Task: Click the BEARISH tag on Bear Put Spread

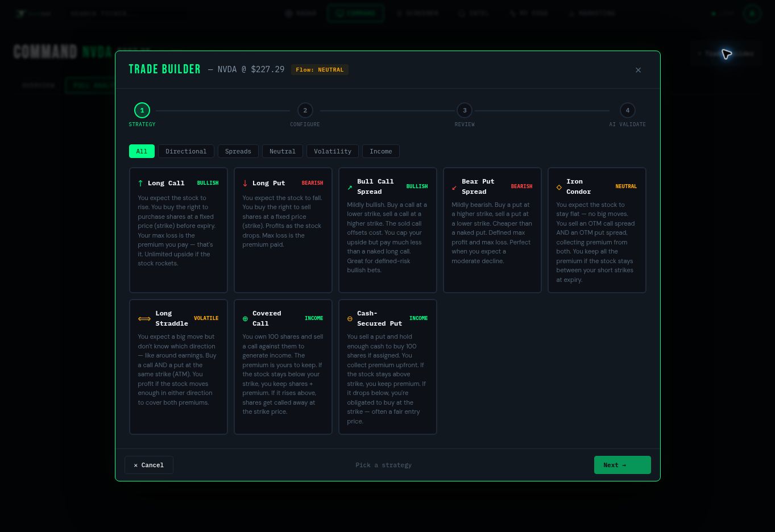Action: [521, 186]
